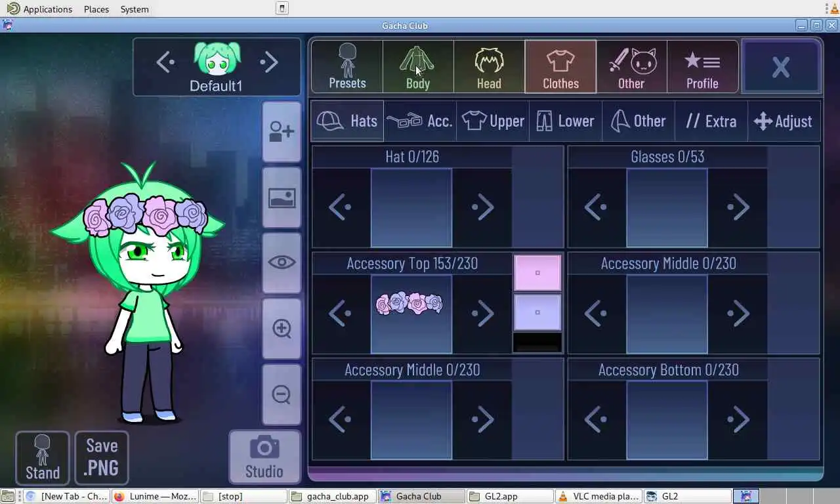
Task: Open the Body tab
Action: [x=418, y=67]
